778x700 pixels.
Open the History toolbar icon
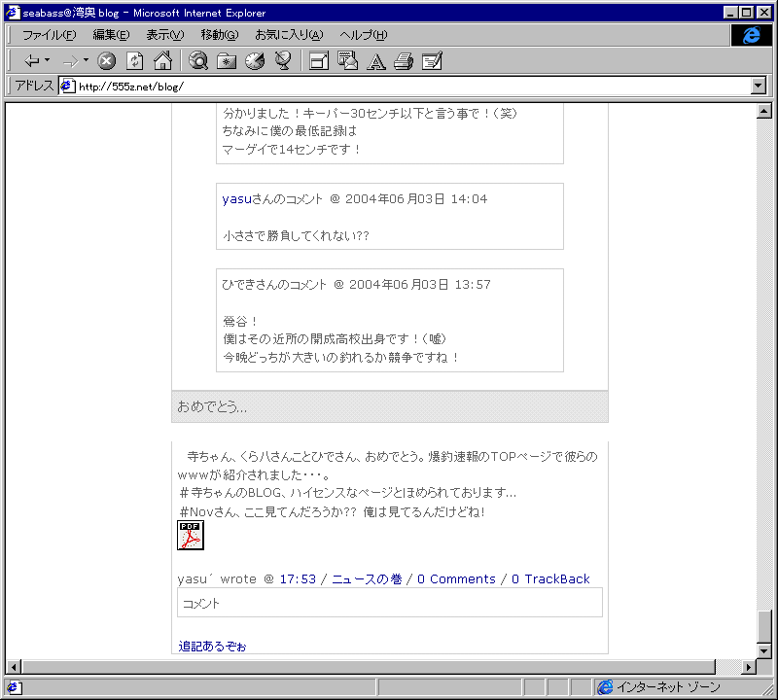click(255, 61)
